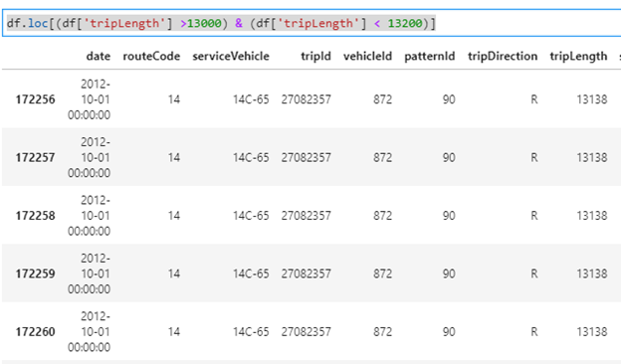
Task: Select row index 172257
Action: tap(35, 157)
